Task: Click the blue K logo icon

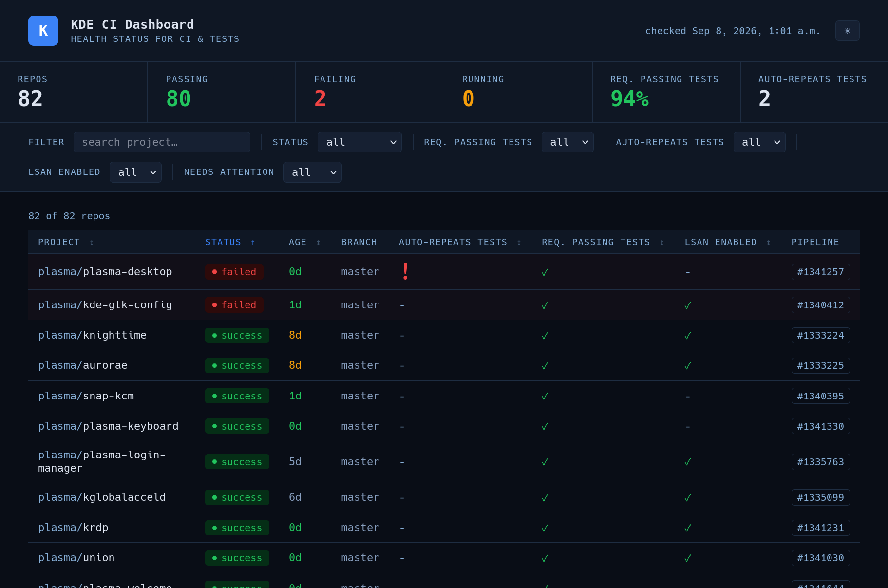Action: tap(43, 31)
